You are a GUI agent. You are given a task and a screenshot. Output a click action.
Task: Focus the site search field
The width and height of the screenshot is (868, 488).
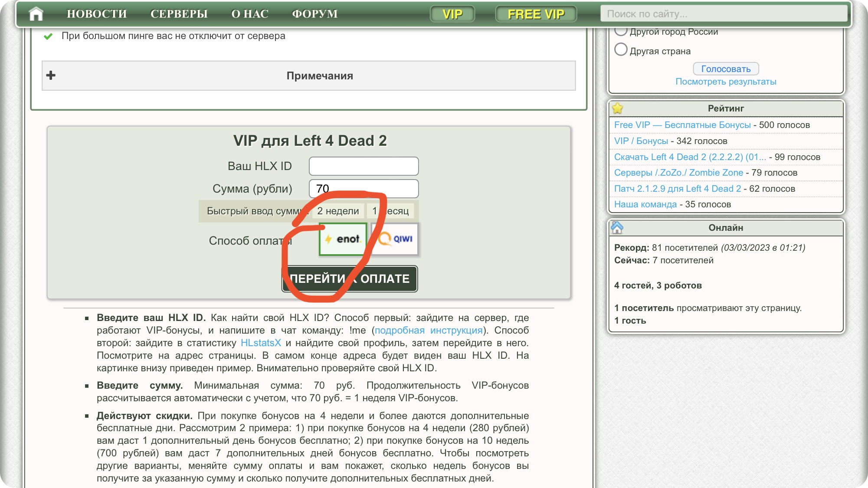[723, 14]
